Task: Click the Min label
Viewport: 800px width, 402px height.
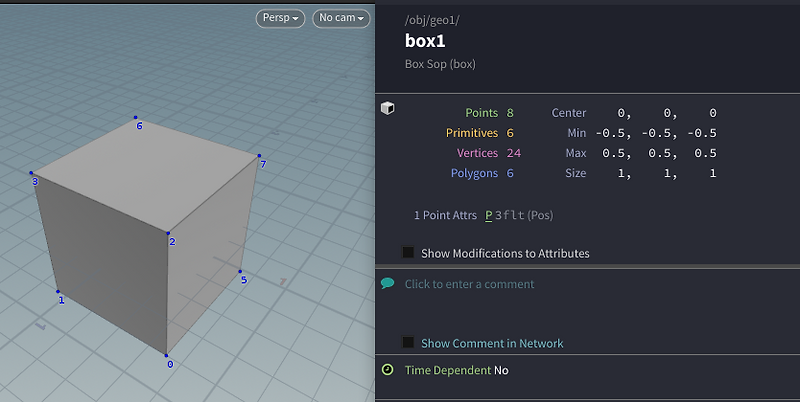Action: [x=577, y=133]
